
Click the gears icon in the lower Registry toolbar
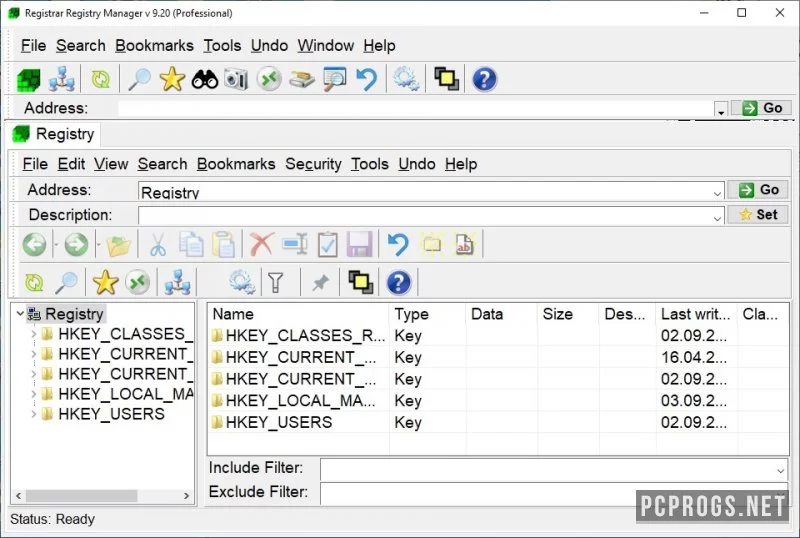tap(242, 283)
